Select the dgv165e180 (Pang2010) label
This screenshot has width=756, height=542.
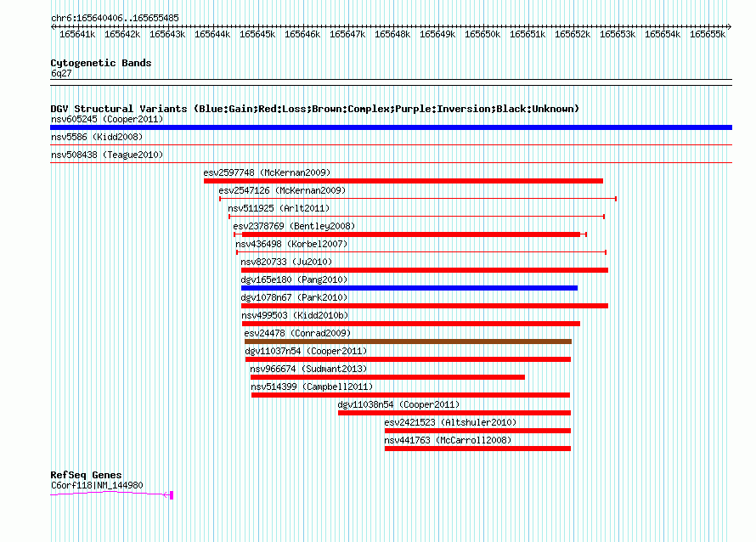pyautogui.click(x=294, y=279)
